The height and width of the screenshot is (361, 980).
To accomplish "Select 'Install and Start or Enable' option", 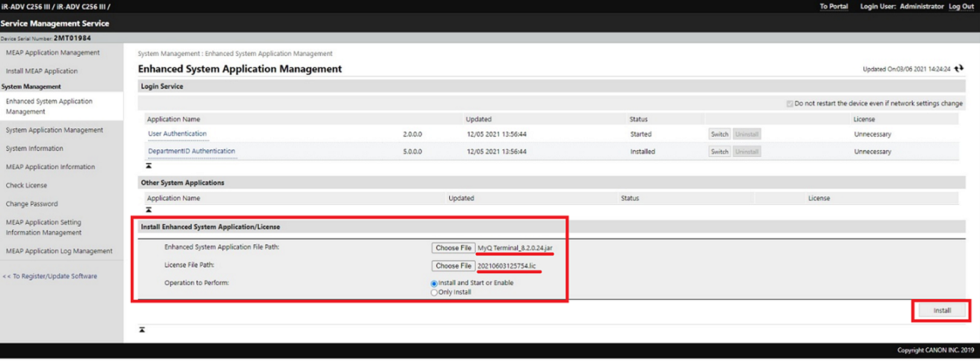I will (434, 284).
